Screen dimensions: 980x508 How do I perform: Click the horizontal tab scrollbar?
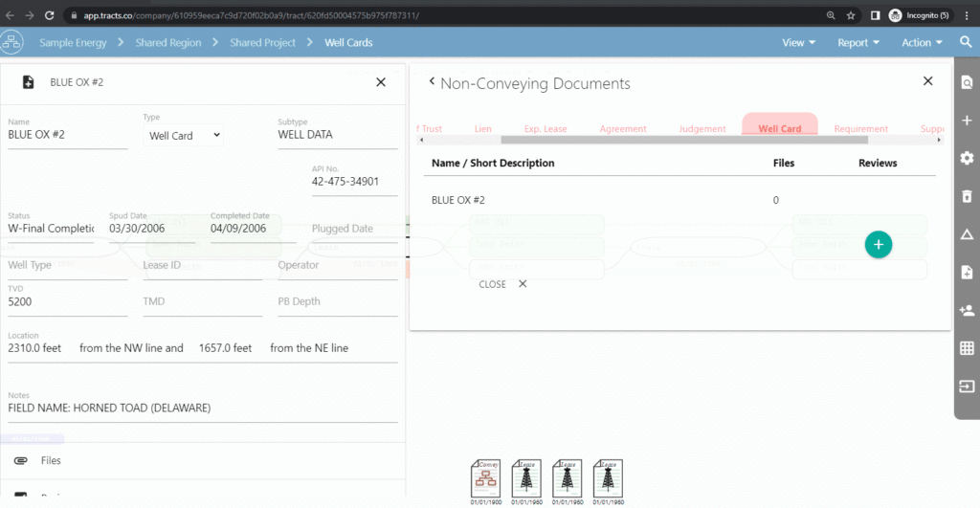(x=612, y=141)
